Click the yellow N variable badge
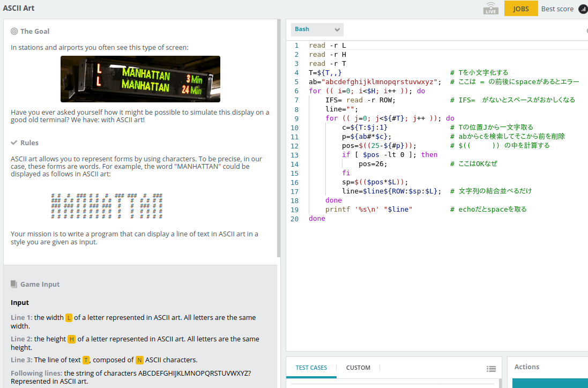Viewport: 588px width, 388px height. 139,360
